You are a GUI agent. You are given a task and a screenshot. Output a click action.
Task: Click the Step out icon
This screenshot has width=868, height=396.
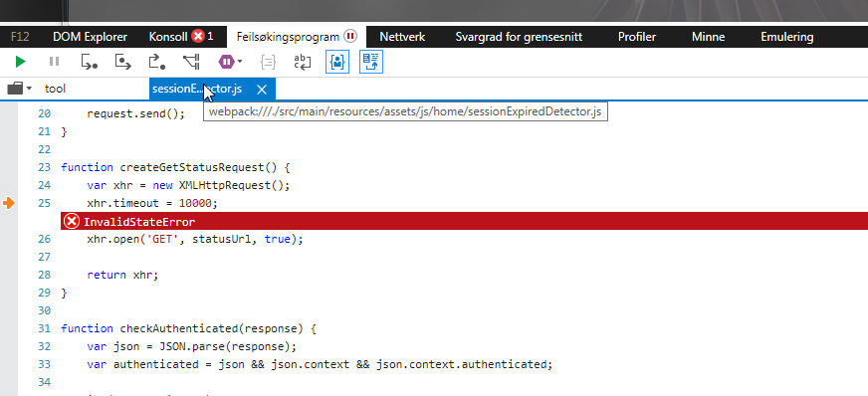point(157,62)
